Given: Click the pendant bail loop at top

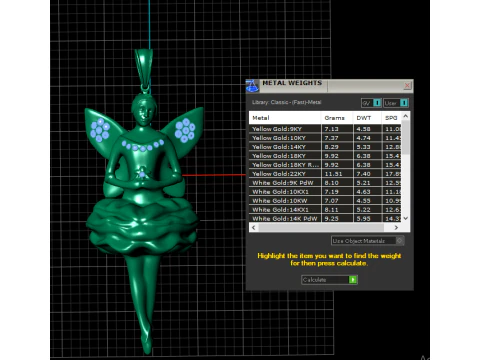Looking at the screenshot, I should [x=144, y=70].
